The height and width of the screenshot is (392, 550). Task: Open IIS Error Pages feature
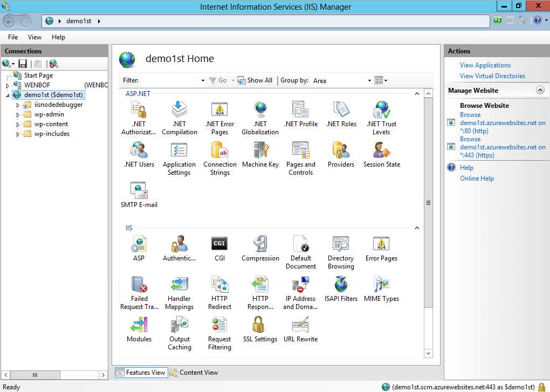coord(381,248)
